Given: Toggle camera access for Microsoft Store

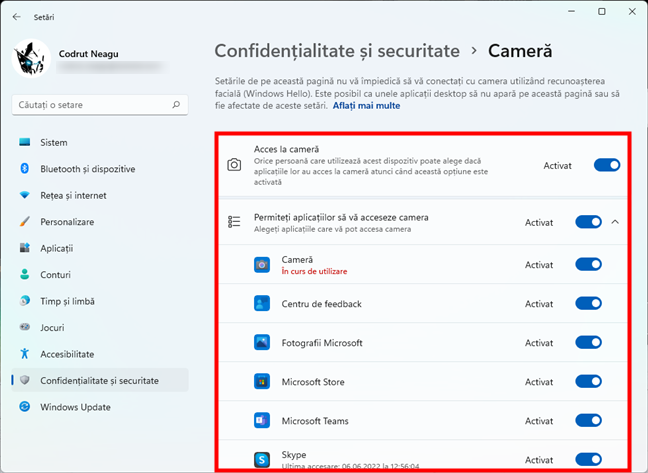Looking at the screenshot, I should [x=588, y=382].
